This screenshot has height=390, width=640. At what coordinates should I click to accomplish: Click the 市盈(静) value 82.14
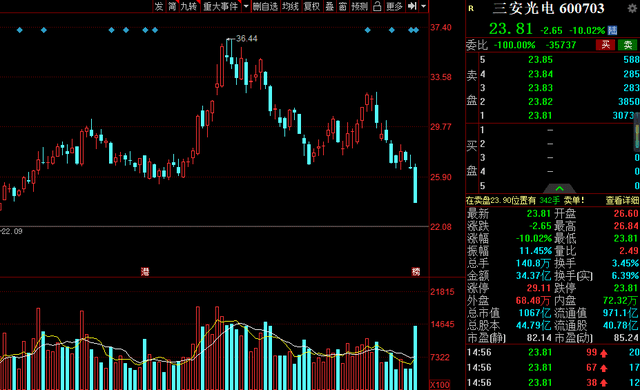pyautogui.click(x=539, y=338)
